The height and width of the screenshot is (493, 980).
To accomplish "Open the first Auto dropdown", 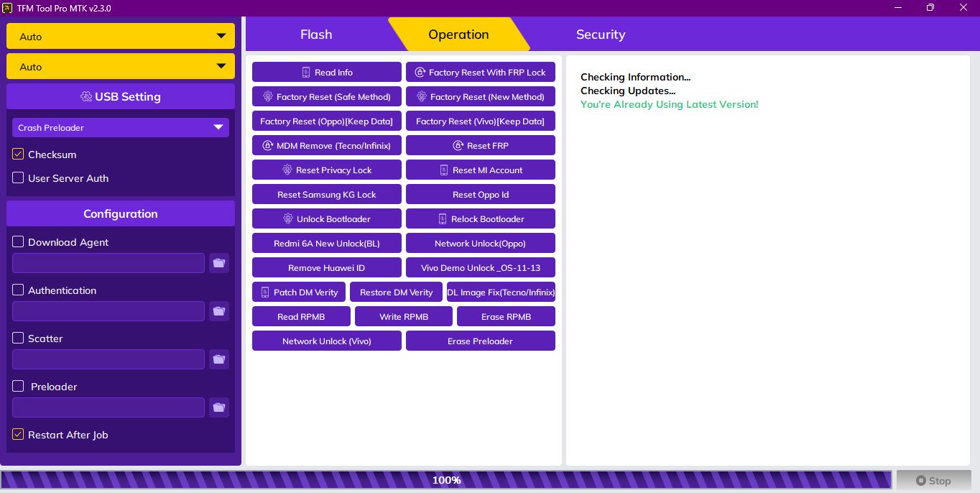I will tap(121, 37).
